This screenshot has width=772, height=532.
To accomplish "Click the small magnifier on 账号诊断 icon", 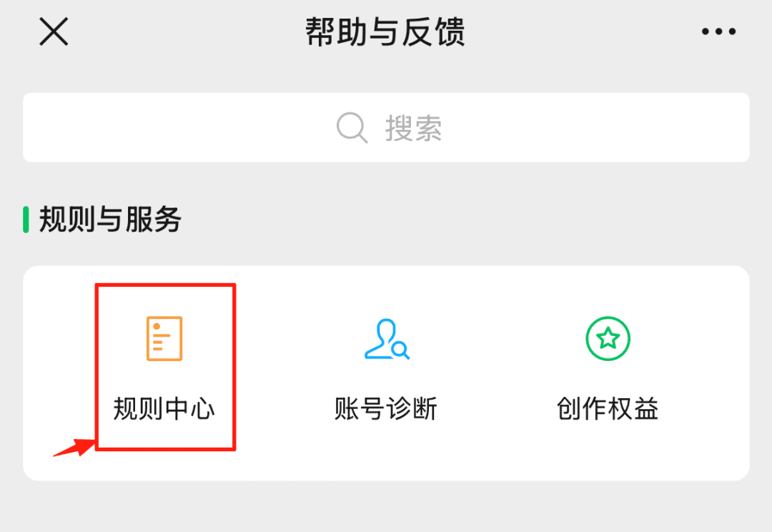I will [401, 350].
